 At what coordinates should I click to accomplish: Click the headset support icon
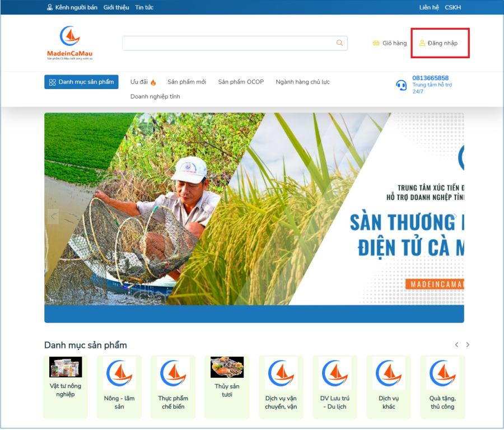pos(401,85)
